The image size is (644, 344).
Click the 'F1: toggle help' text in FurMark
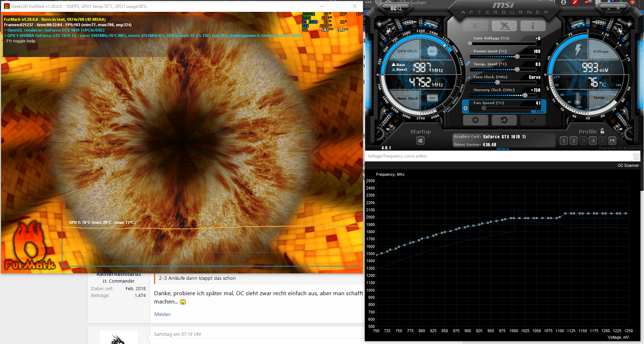(20, 41)
